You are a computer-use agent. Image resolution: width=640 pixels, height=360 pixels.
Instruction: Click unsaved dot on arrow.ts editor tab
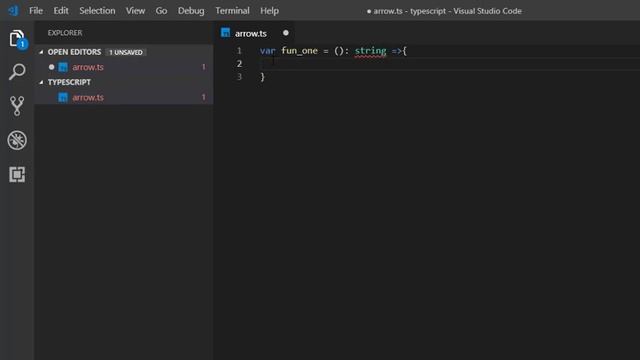pos(286,33)
